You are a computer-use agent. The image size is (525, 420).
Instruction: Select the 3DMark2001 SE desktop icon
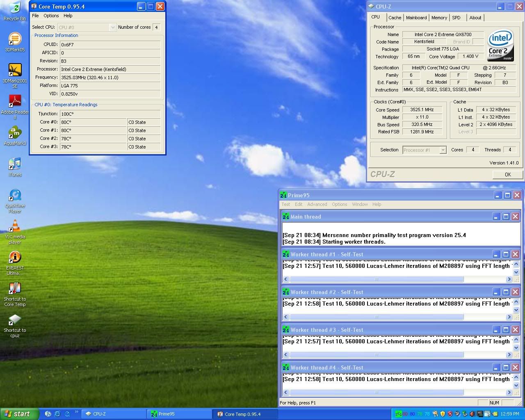pyautogui.click(x=15, y=76)
